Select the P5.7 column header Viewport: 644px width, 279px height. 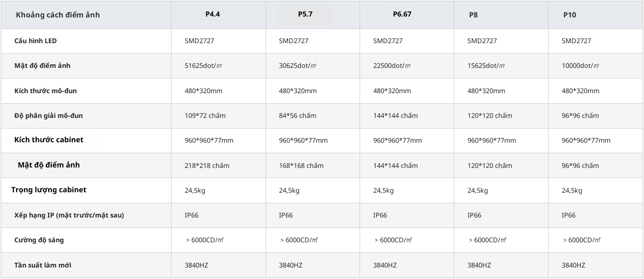pos(305,14)
